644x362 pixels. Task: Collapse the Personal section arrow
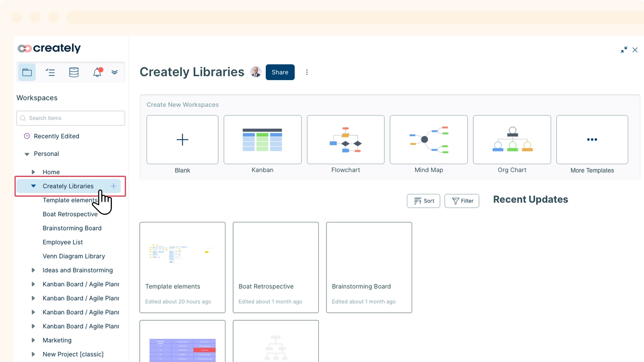click(27, 154)
